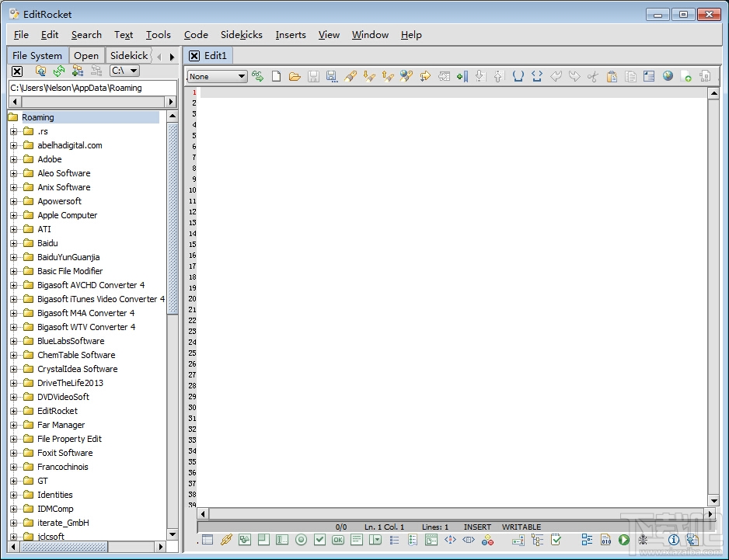729x560 pixels.
Task: Close the File System panel with X box
Action: pos(17,71)
